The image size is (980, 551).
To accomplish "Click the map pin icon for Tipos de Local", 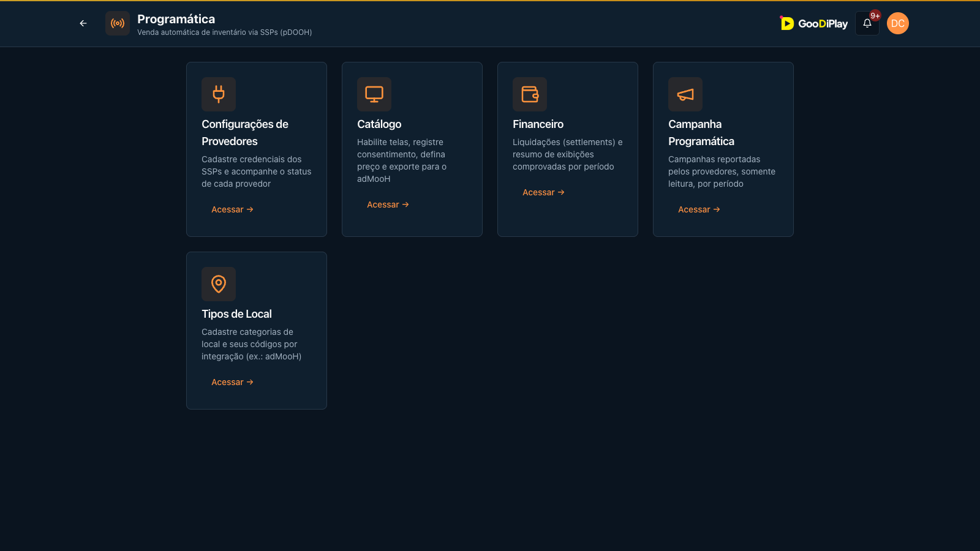I will coord(219,284).
